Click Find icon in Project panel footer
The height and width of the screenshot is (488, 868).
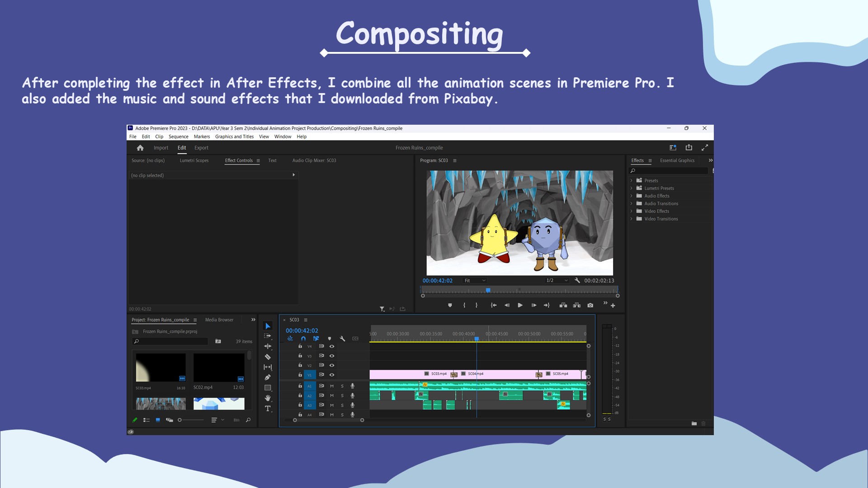248,420
